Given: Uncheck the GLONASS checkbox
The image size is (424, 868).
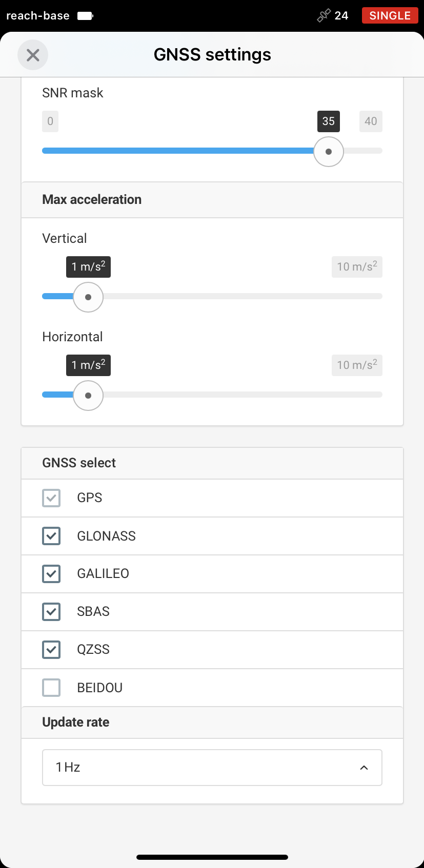Looking at the screenshot, I should tap(51, 536).
